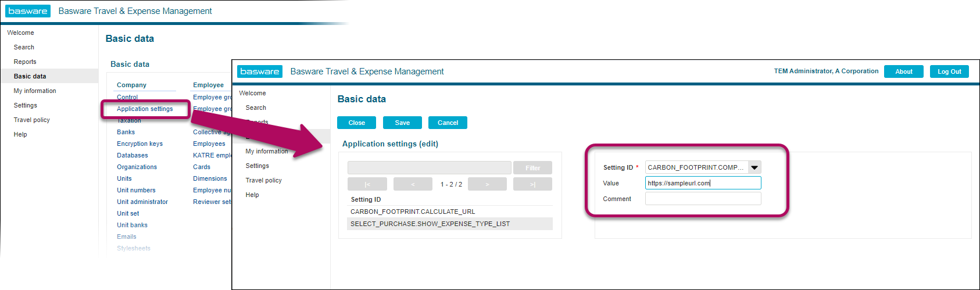Select the SELECT_PURCHASE.SHOW_EXPENSE_TYPE_LIST row
Image resolution: width=980 pixels, height=290 pixels.
point(450,224)
